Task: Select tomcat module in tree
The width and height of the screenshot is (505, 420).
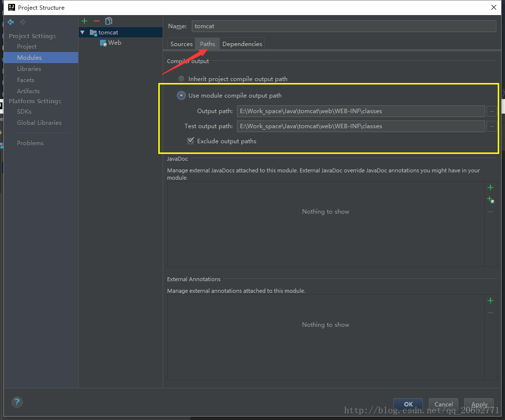Action: click(x=120, y=32)
